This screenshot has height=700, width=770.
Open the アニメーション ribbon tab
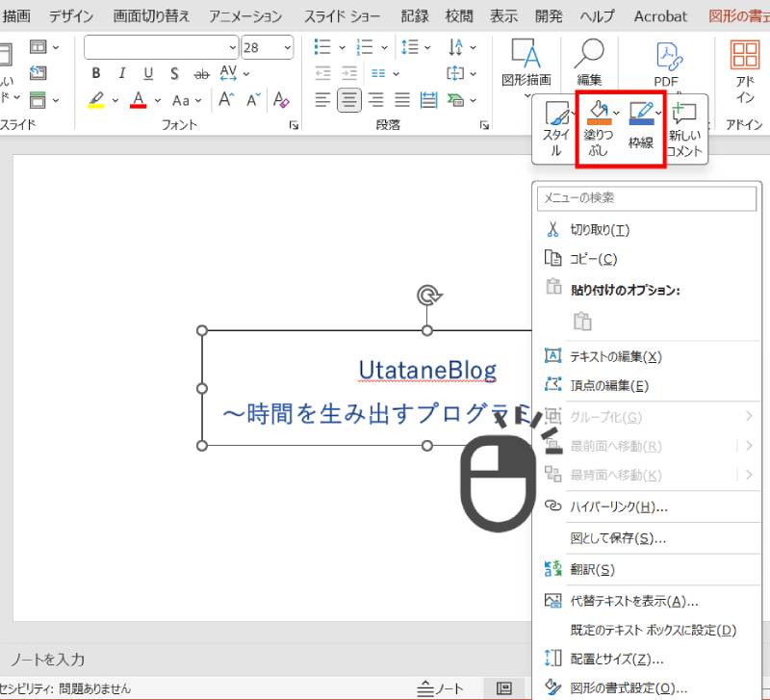245,16
